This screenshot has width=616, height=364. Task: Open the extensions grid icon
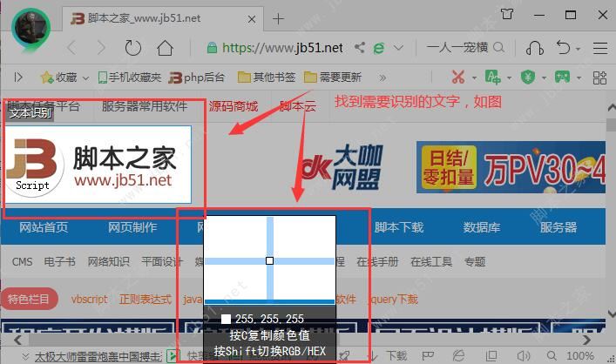[599, 78]
